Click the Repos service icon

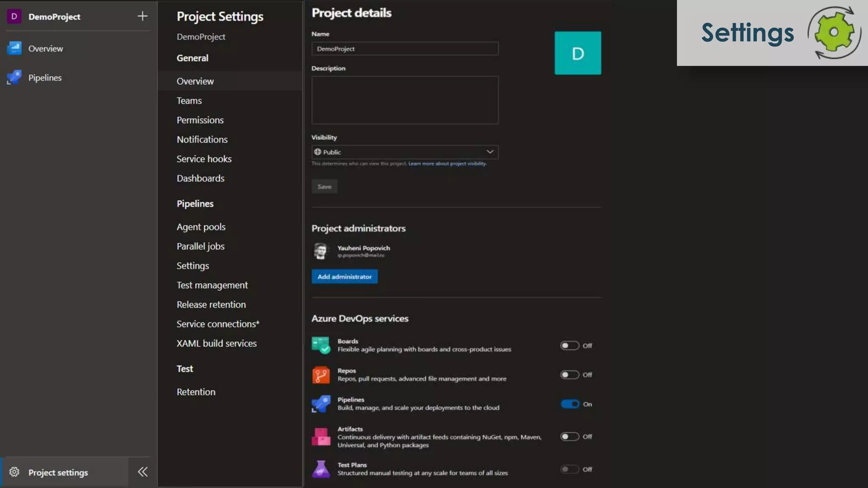coord(320,375)
